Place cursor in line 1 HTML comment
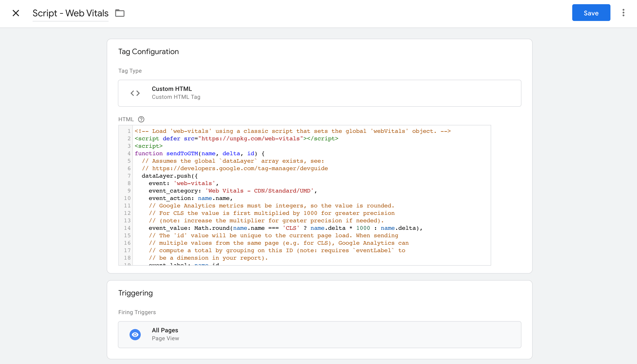 (293, 131)
